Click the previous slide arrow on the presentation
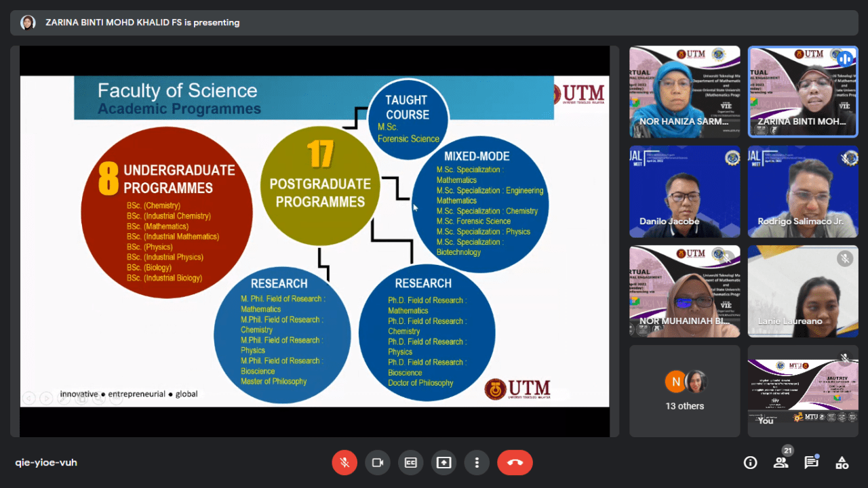Screen dimensions: 868x488 [28, 398]
